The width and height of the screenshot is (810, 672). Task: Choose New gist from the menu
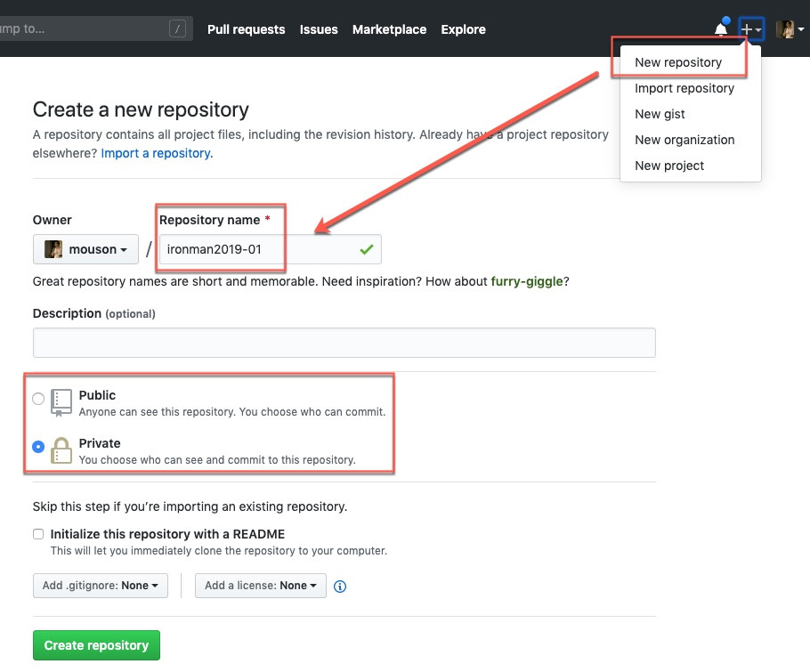pos(660,114)
